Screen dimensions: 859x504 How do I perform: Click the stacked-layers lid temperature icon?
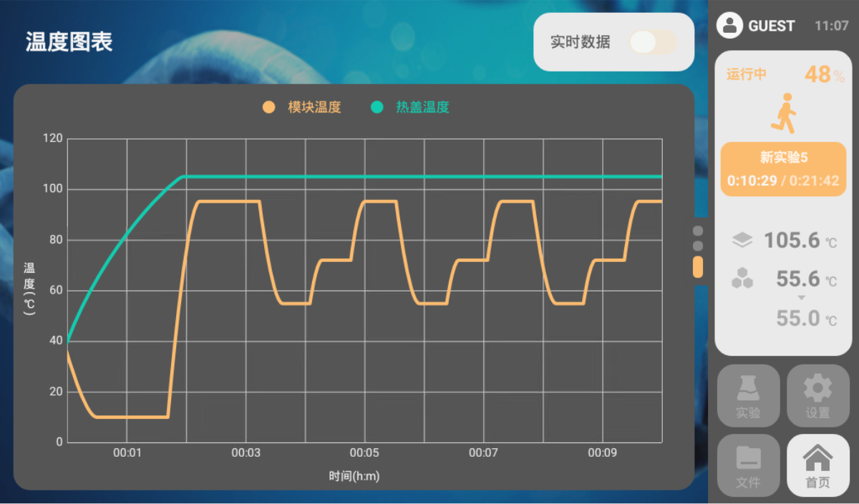(742, 241)
